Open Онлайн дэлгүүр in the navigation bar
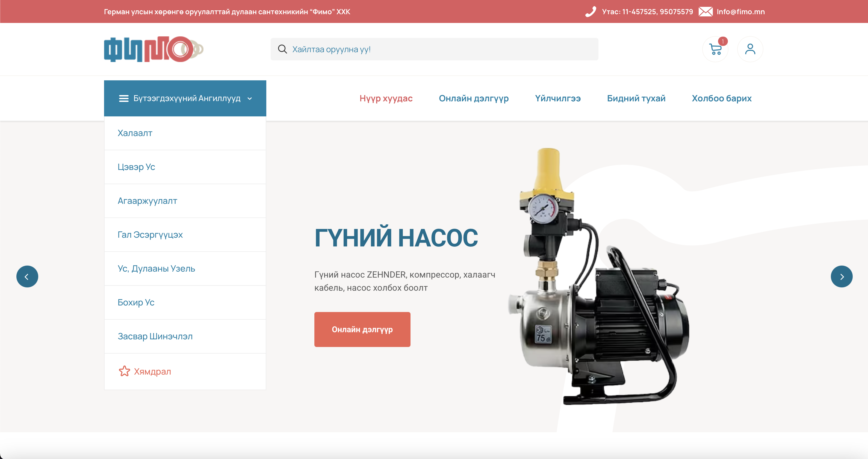This screenshot has width=868, height=459. point(474,98)
